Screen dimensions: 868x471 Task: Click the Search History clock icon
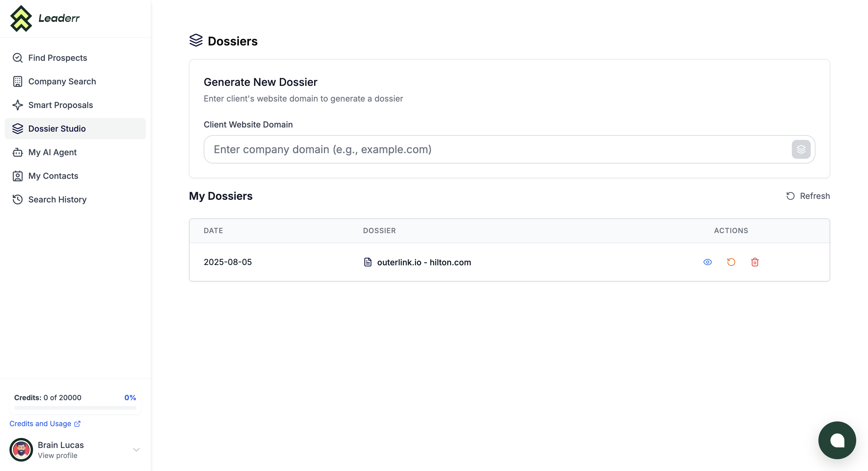tap(17, 199)
